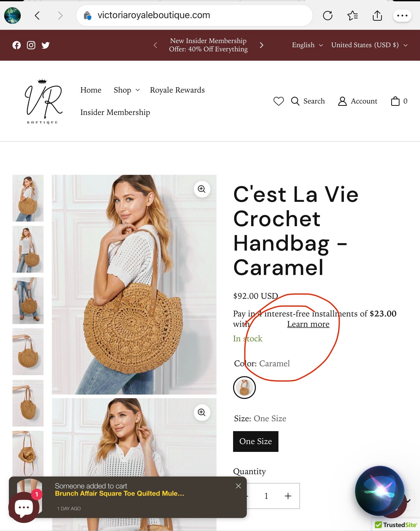Open the Twitter social link

click(x=46, y=45)
